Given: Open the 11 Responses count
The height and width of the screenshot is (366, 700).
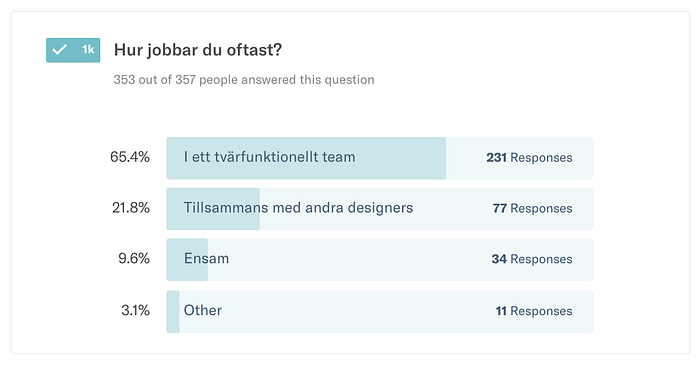Looking at the screenshot, I should pos(534,311).
